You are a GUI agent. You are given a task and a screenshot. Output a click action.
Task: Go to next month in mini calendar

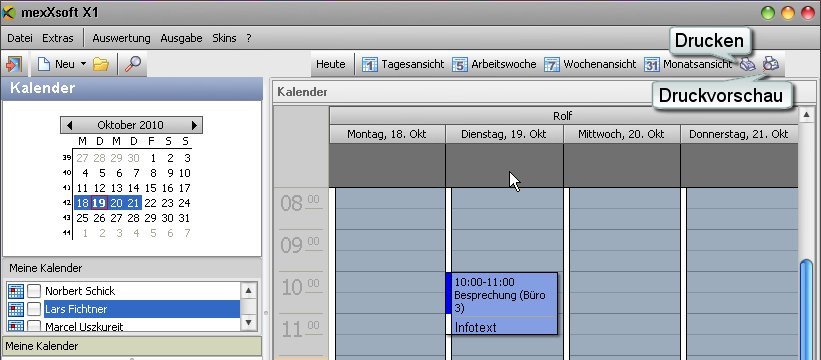(194, 125)
